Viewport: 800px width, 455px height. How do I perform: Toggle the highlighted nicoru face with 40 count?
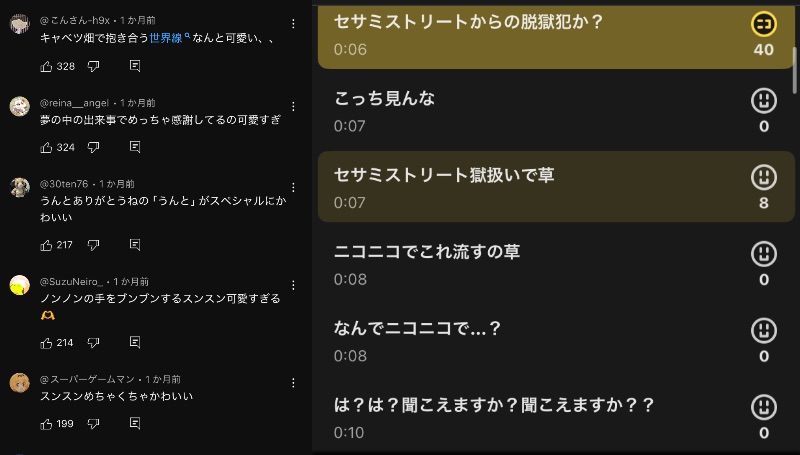pos(763,24)
